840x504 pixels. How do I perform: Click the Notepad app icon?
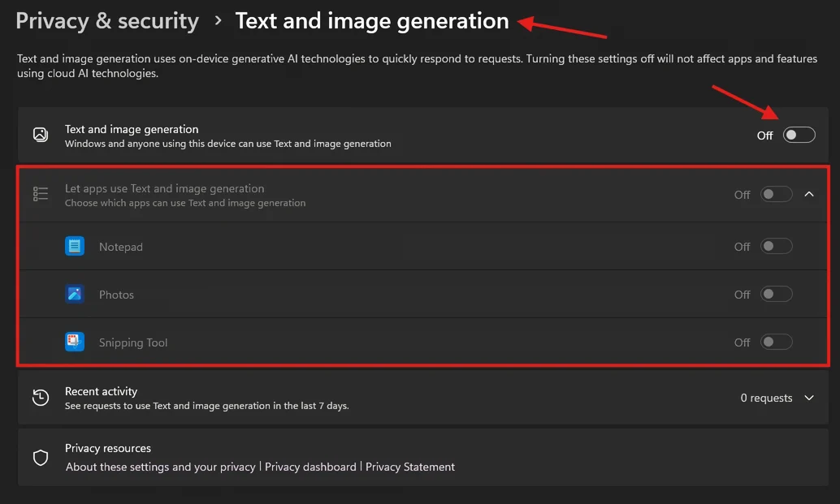click(x=75, y=246)
